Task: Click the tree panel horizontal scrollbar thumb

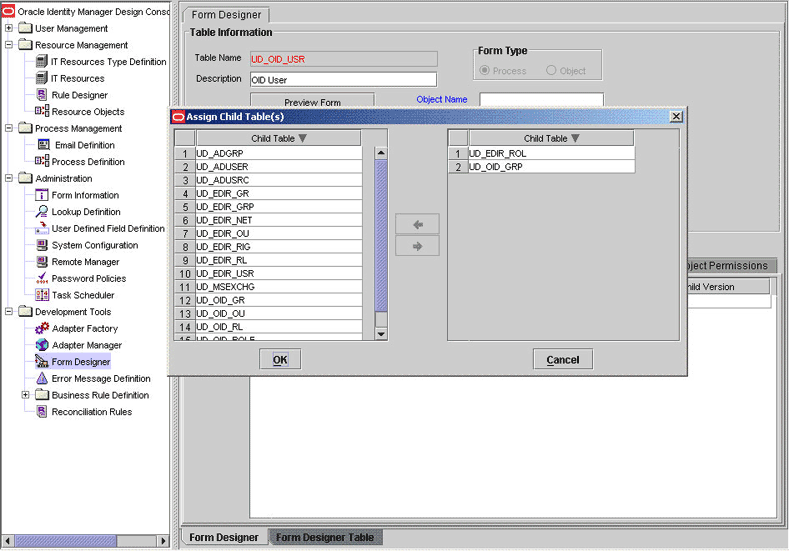Action: 65,541
